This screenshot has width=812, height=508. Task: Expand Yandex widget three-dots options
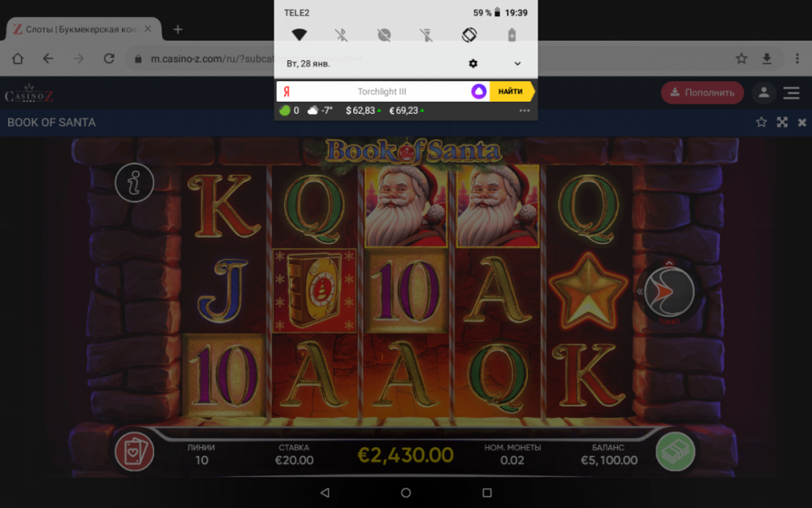(525, 111)
